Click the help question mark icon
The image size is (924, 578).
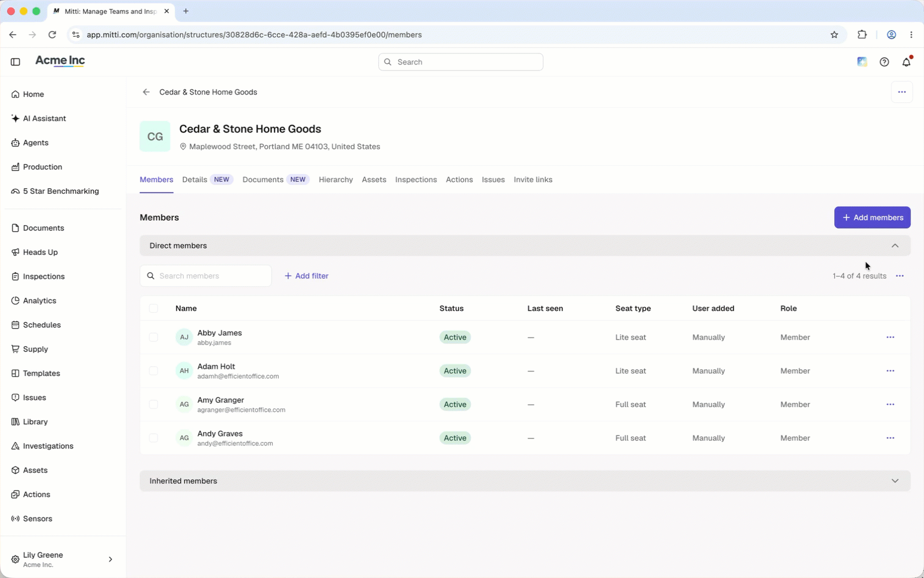point(884,62)
